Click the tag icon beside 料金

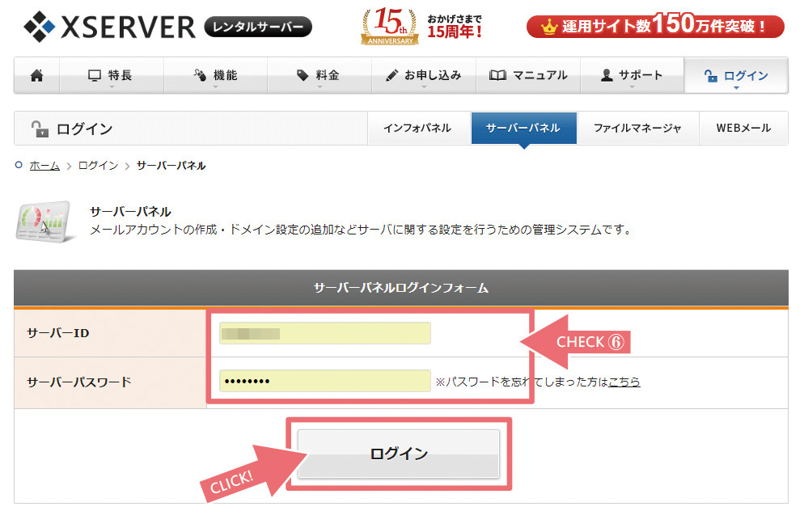pyautogui.click(x=303, y=75)
